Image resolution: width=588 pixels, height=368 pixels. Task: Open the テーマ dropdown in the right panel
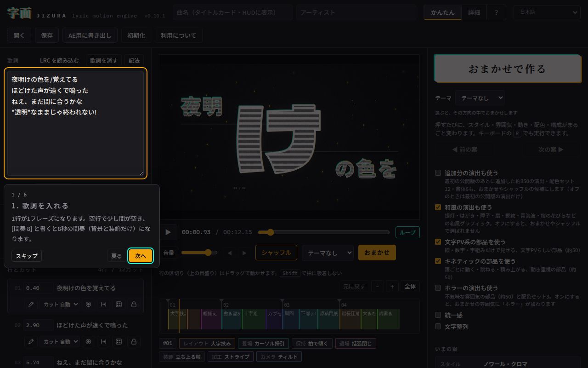click(x=480, y=98)
